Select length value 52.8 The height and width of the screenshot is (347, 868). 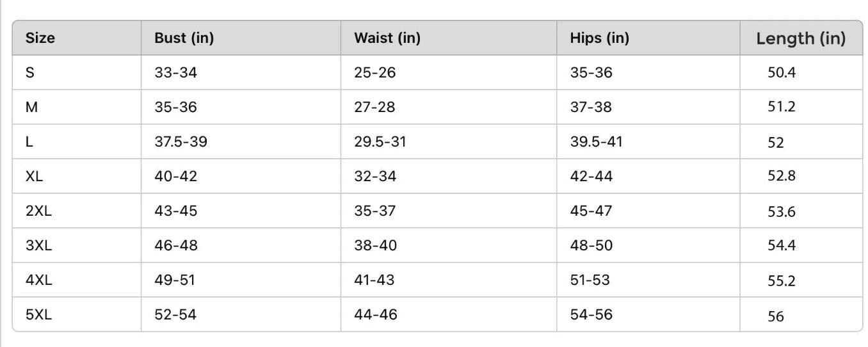781,175
